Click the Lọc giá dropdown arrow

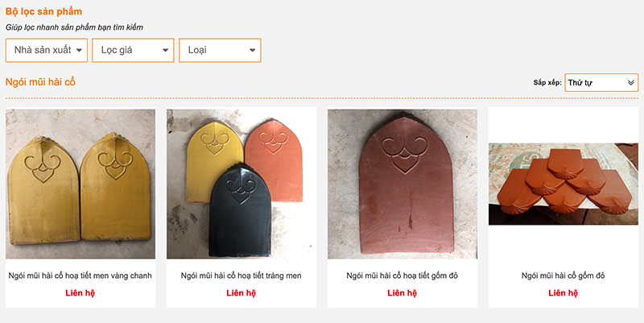(166, 51)
